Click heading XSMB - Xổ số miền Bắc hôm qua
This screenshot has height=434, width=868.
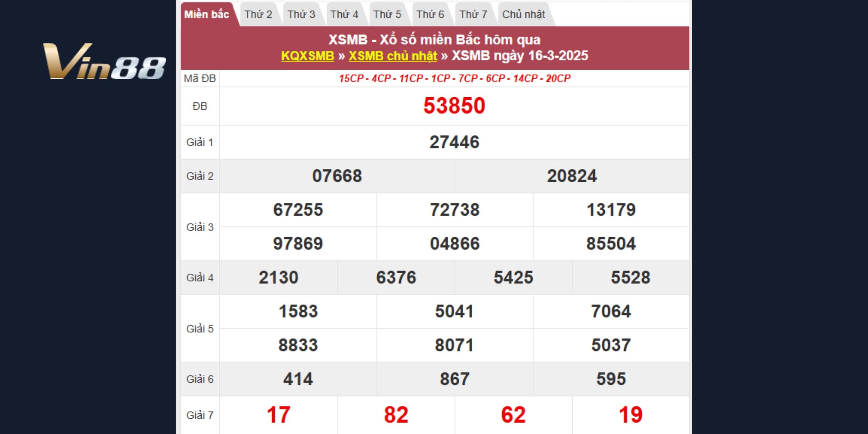coord(435,40)
